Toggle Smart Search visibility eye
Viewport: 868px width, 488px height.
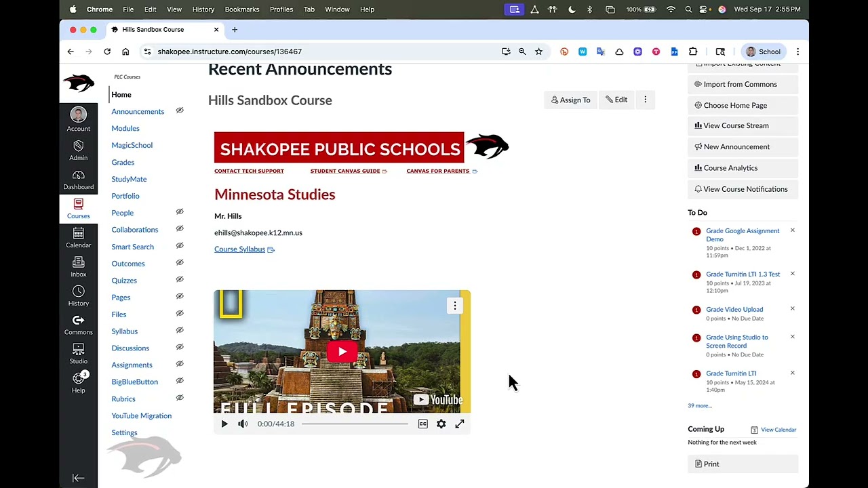(180, 246)
